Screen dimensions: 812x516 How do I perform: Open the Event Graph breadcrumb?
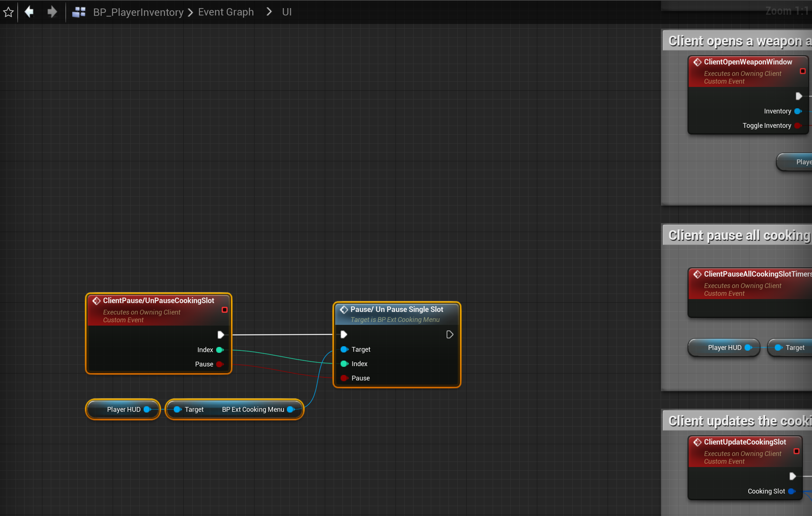pos(226,12)
